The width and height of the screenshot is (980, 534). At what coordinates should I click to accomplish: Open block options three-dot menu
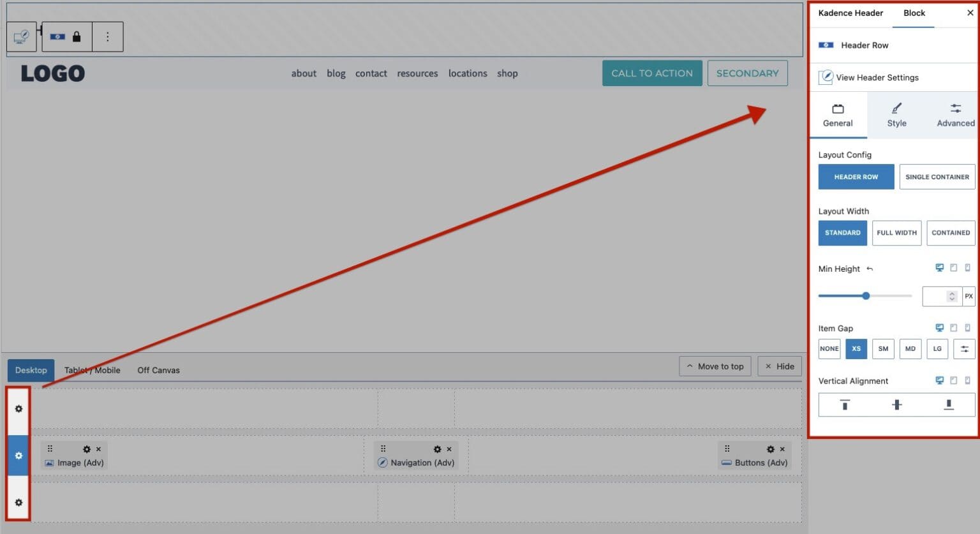click(x=107, y=37)
